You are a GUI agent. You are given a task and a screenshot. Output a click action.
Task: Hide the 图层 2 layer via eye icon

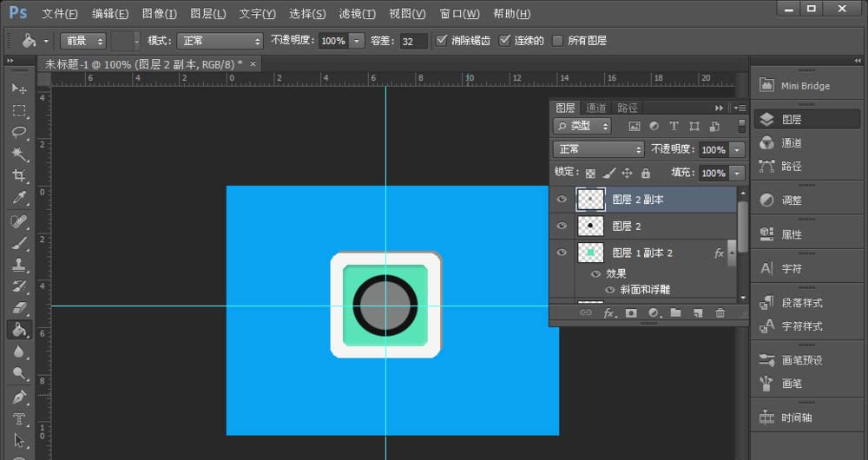click(562, 226)
